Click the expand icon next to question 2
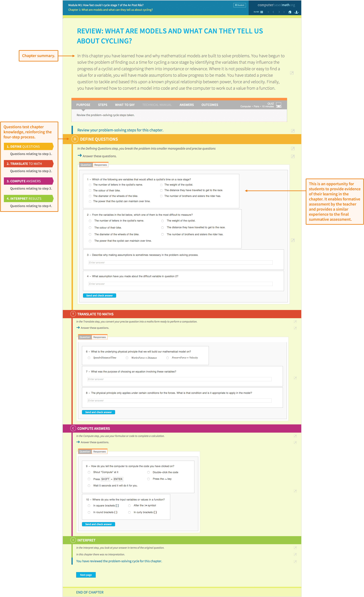This screenshot has width=364, height=597. pyautogui.click(x=293, y=240)
